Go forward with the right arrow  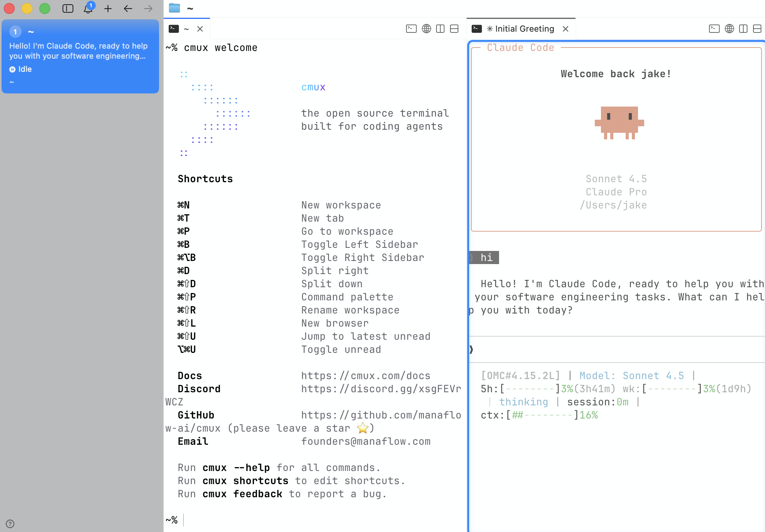(148, 8)
